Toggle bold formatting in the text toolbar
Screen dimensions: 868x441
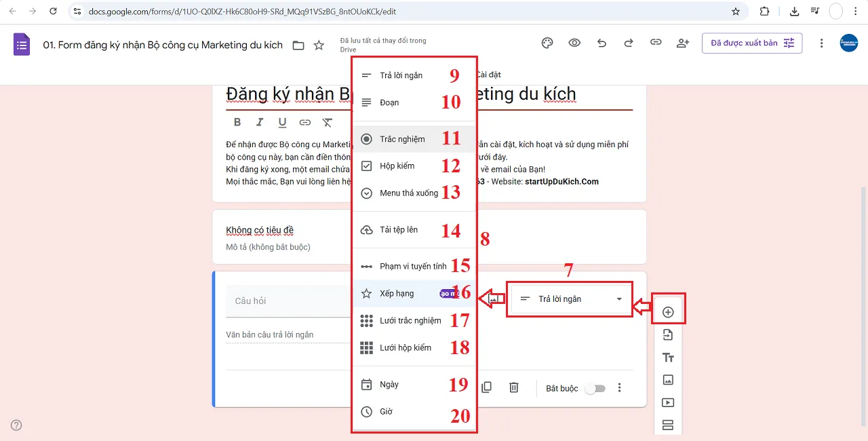coord(237,122)
